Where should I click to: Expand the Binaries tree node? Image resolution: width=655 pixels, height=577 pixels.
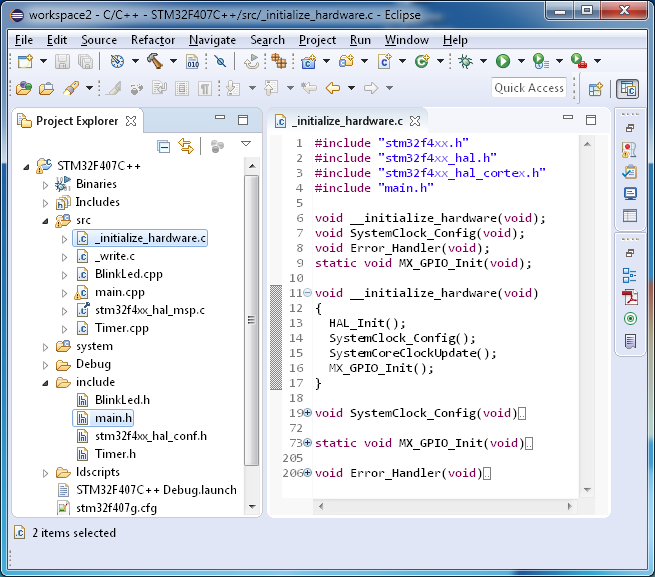[45, 184]
